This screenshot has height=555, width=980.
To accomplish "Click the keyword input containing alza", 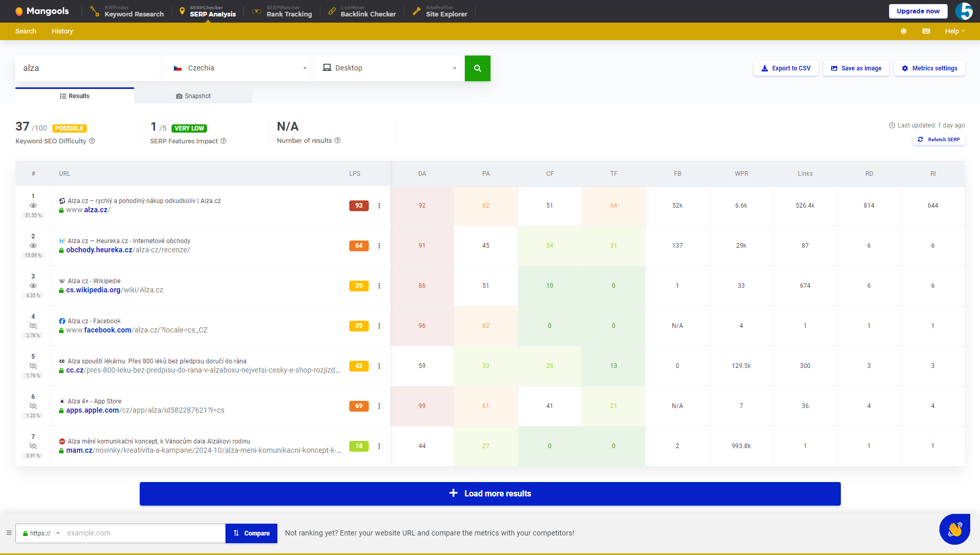I will (89, 68).
